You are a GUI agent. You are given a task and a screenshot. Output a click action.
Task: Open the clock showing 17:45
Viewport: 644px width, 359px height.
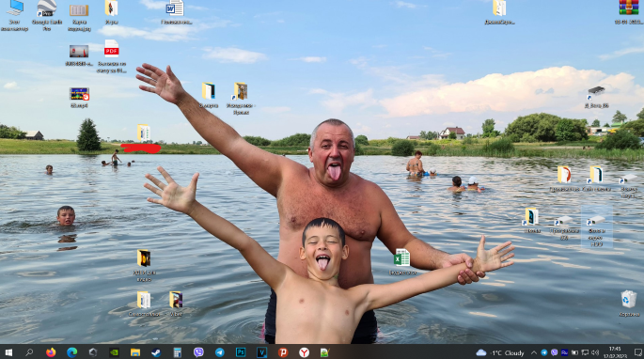pos(615,352)
